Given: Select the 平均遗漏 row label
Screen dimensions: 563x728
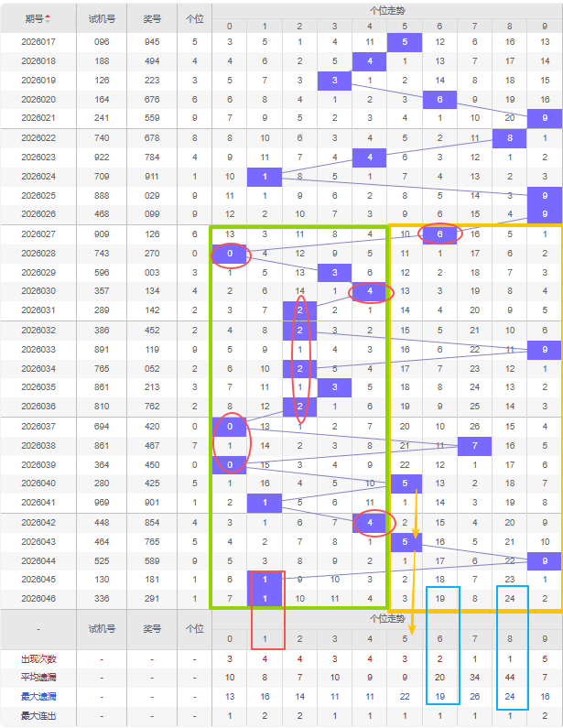Looking at the screenshot, I should 38,677.
